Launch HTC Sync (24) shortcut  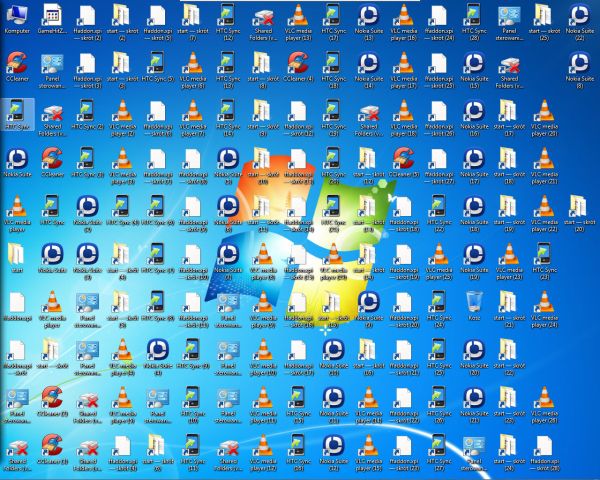440,310
